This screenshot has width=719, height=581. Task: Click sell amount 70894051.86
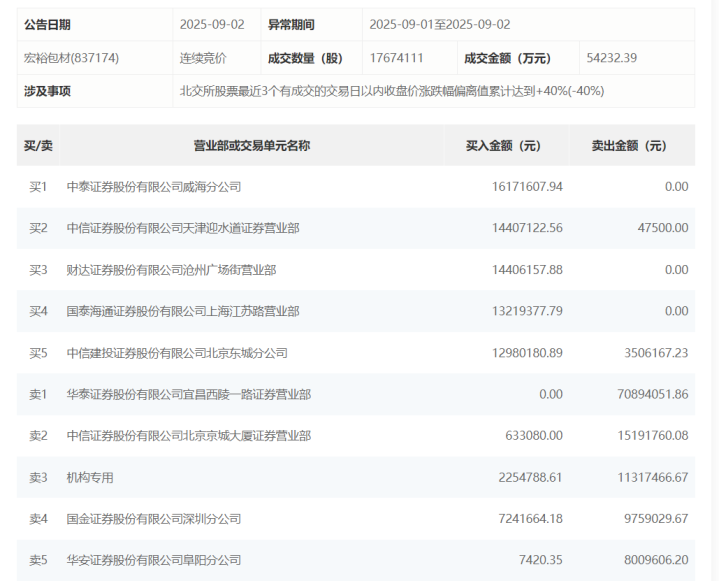pyautogui.click(x=653, y=394)
